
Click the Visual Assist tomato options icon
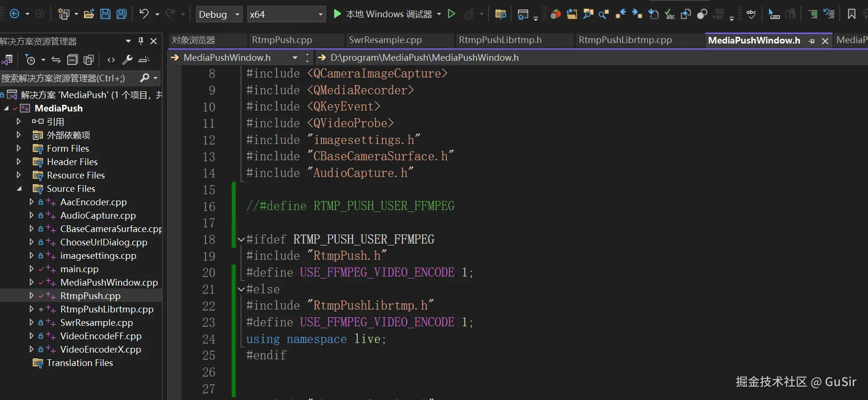[x=556, y=14]
